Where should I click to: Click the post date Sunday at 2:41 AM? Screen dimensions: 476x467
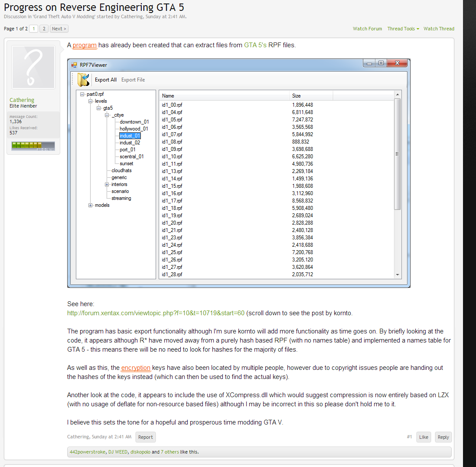coord(111,437)
